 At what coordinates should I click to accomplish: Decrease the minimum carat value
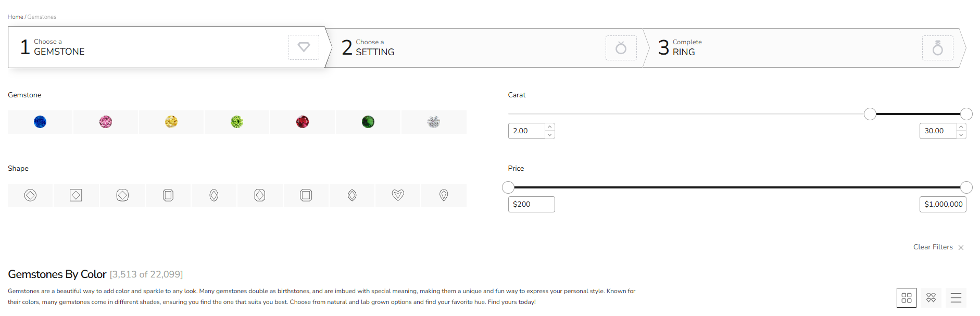tap(550, 135)
